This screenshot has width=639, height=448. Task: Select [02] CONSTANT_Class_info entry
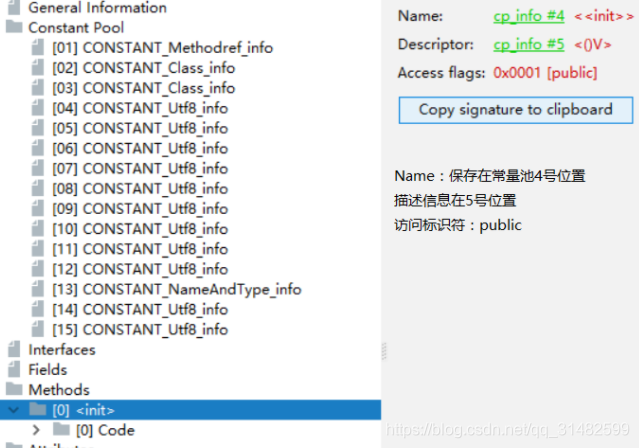coord(143,67)
